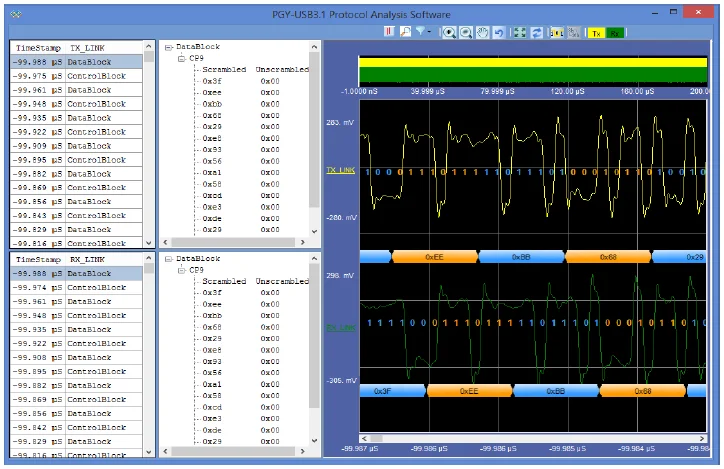The height and width of the screenshot is (469, 724).
Task: Toggle the green Rx channel button
Action: [614, 32]
